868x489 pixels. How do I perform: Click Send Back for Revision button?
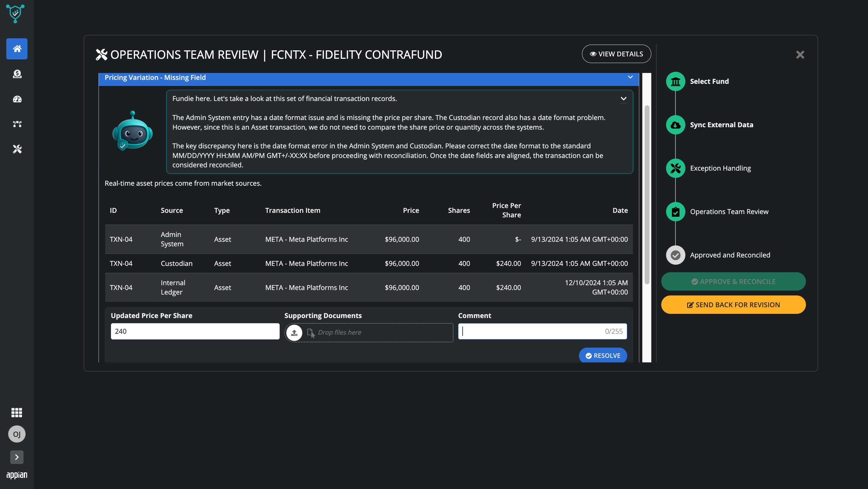point(733,305)
